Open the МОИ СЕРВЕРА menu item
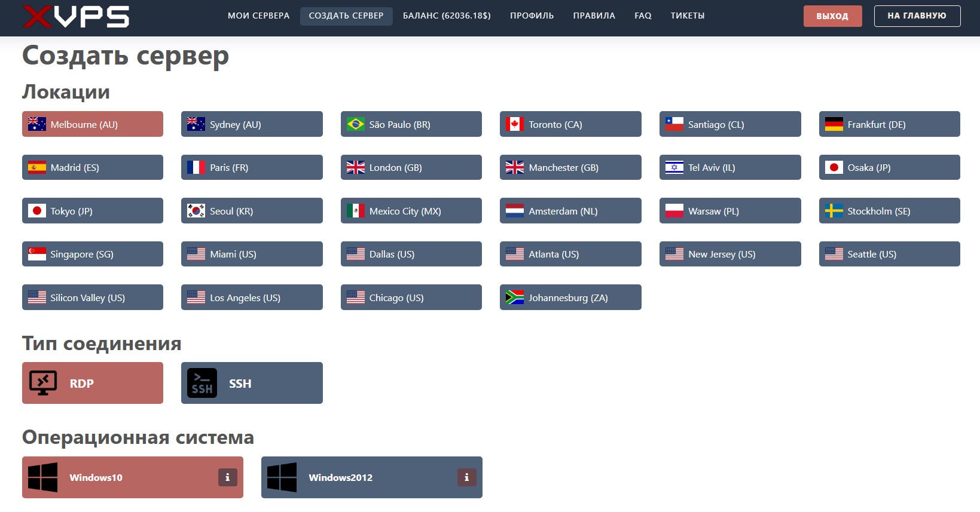This screenshot has height=512, width=980. tap(258, 16)
